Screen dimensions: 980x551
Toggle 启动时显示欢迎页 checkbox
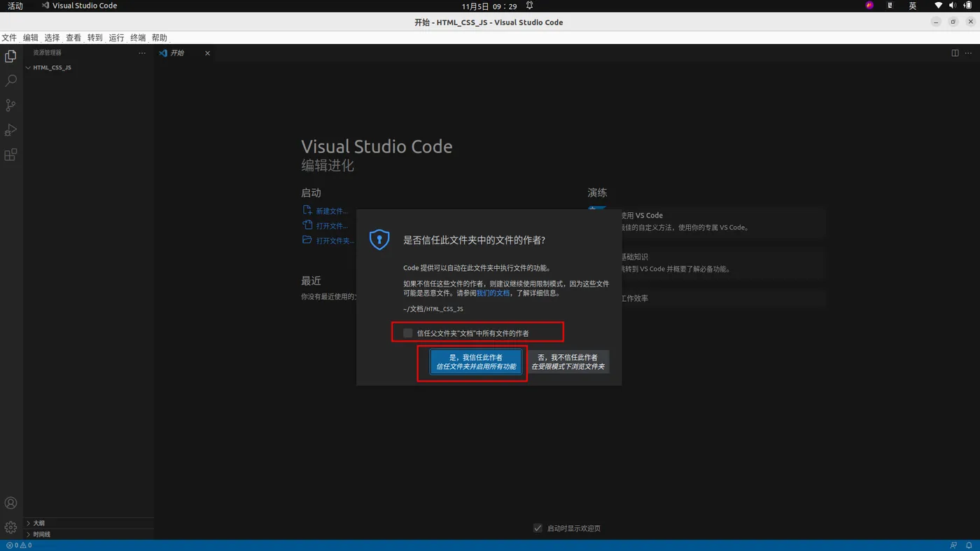538,528
